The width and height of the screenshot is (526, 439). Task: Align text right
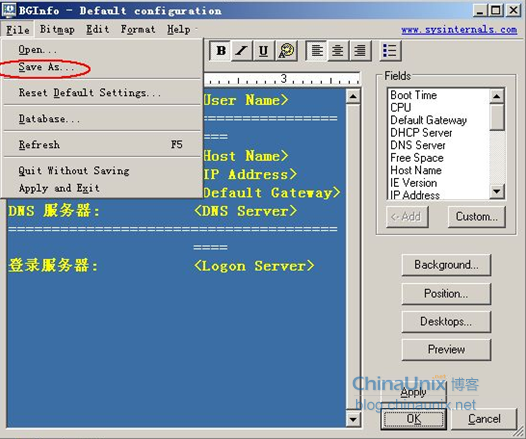(360, 51)
